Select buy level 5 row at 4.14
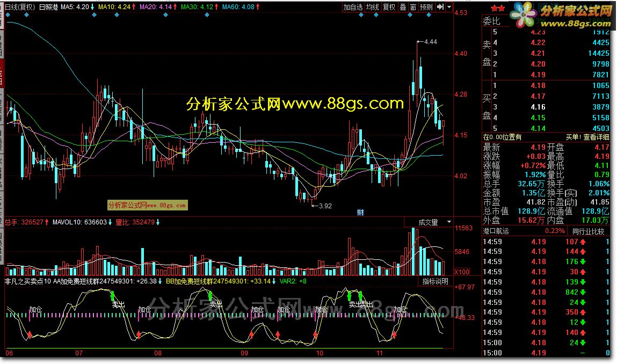The image size is (617, 364). point(551,128)
